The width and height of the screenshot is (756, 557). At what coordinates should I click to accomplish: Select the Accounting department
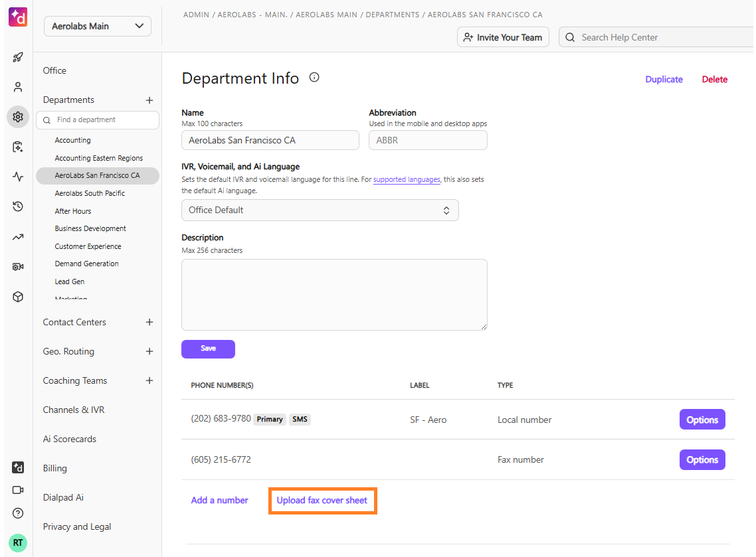click(x=73, y=140)
